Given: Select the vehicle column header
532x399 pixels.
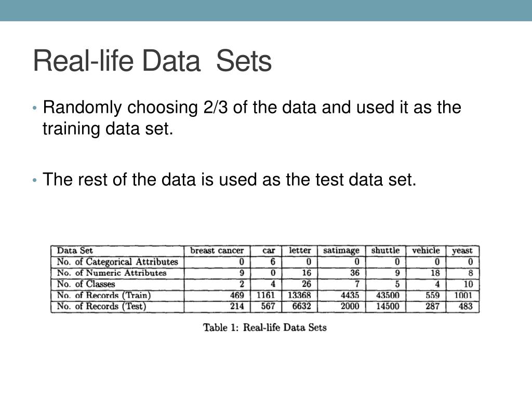Looking at the screenshot, I should point(426,250).
